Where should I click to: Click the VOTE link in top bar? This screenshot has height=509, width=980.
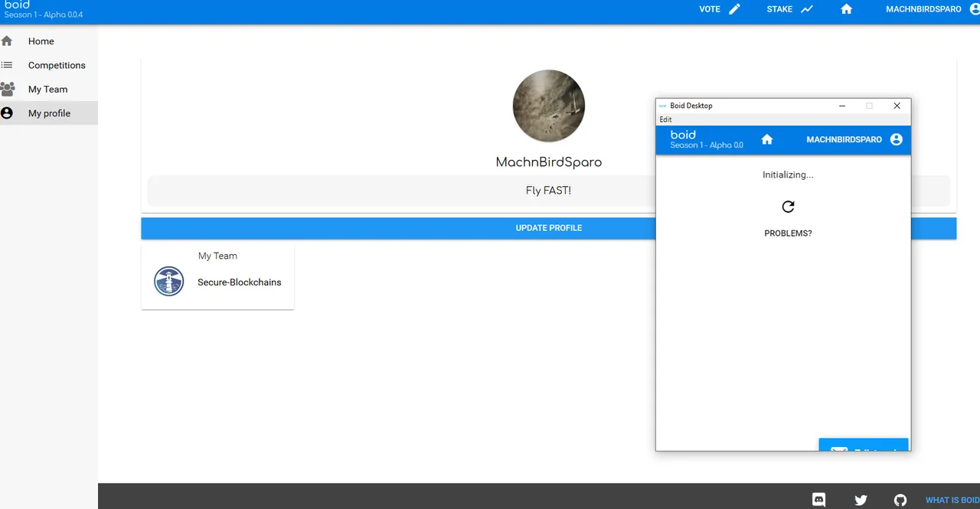pos(710,9)
